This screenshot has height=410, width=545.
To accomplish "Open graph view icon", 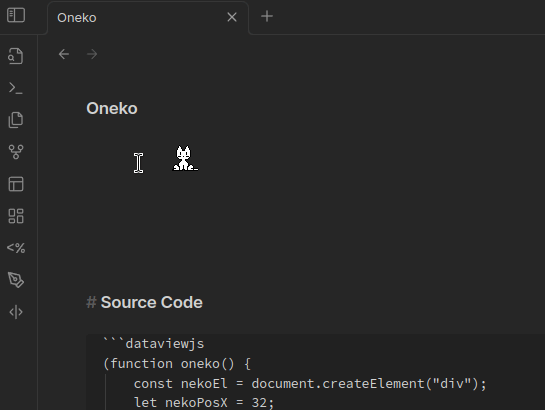I will [16, 152].
